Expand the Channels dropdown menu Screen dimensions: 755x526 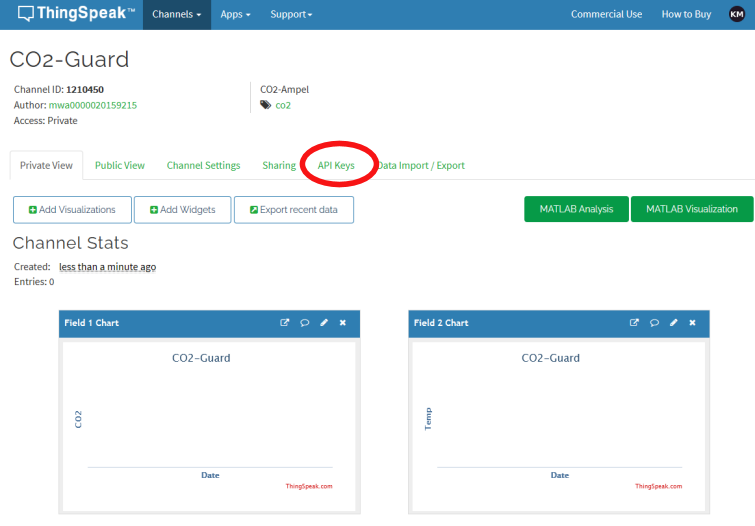click(177, 14)
